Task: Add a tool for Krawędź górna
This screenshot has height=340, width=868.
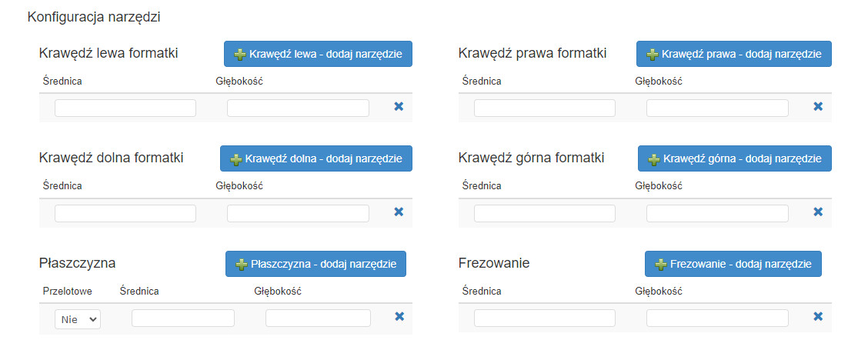Action: coord(734,158)
